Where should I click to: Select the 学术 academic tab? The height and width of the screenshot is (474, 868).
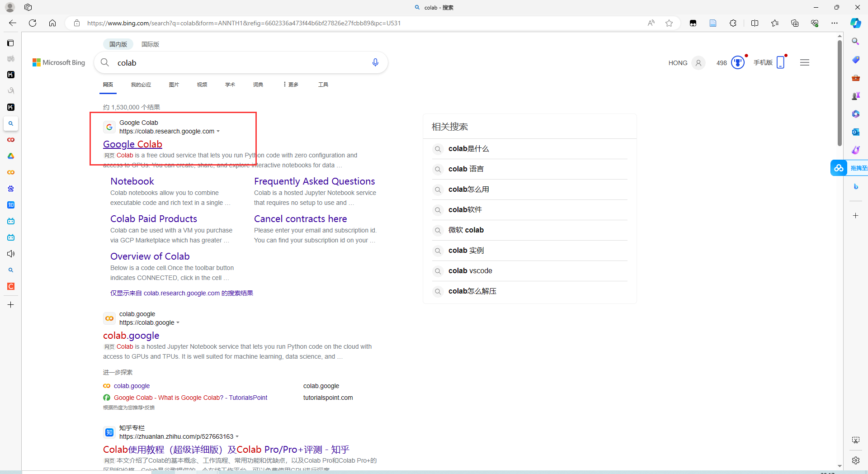pos(230,85)
